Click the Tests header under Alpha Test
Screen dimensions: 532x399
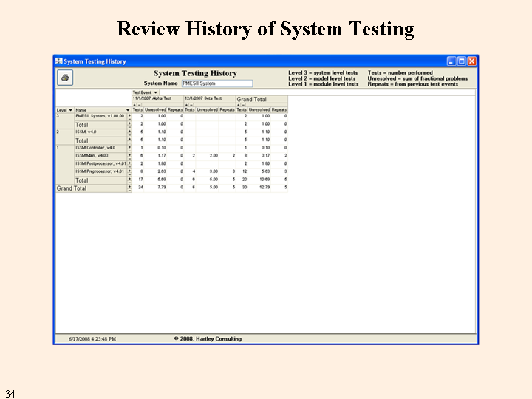point(137,110)
